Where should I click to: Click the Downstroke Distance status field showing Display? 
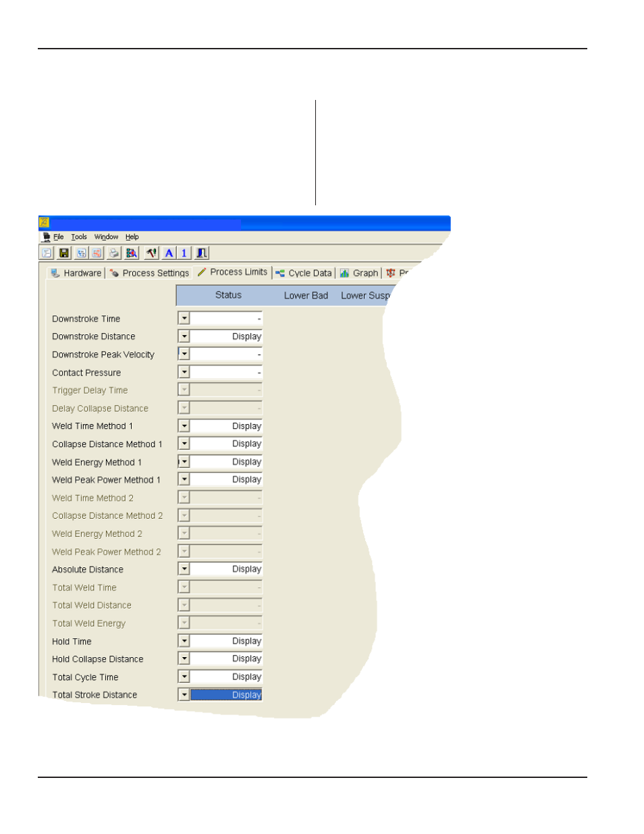point(226,336)
